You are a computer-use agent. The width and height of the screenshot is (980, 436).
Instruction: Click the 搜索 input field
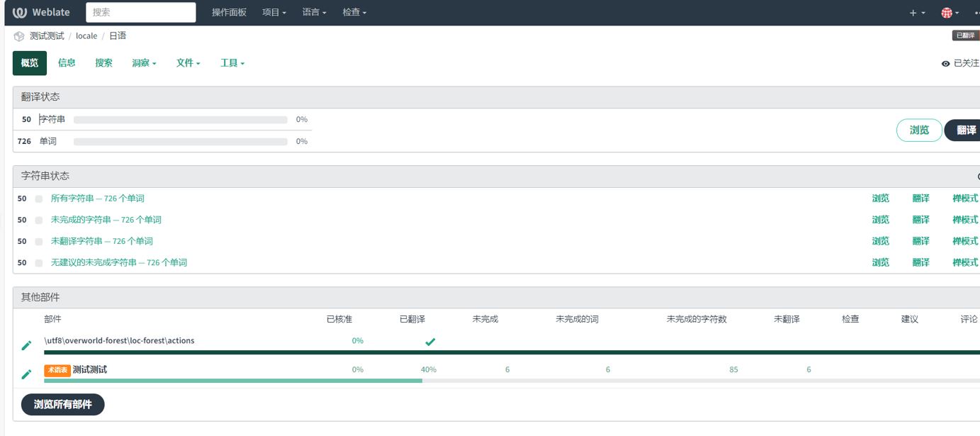pos(141,13)
